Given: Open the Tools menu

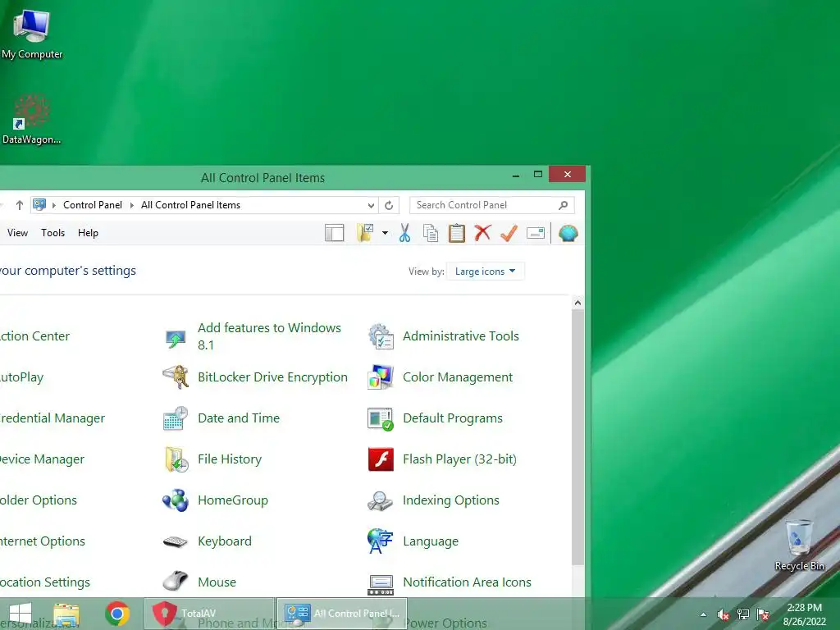Looking at the screenshot, I should 53,233.
